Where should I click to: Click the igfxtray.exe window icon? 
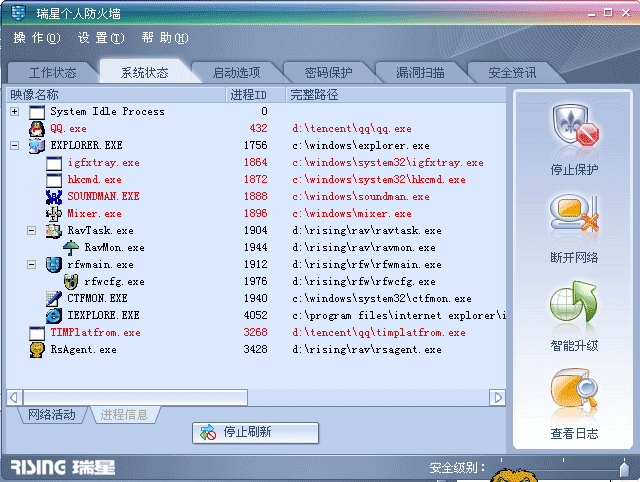tap(54, 163)
